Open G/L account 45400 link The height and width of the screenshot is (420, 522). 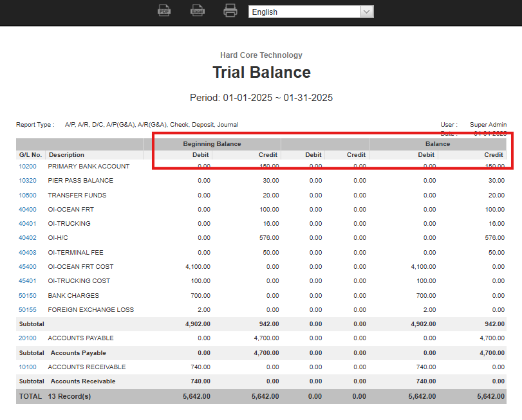coord(28,267)
